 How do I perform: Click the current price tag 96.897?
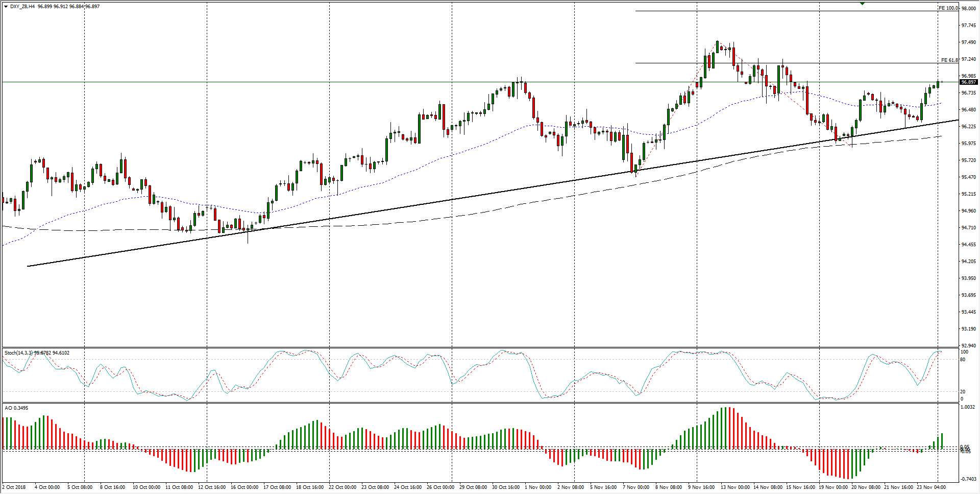click(968, 82)
